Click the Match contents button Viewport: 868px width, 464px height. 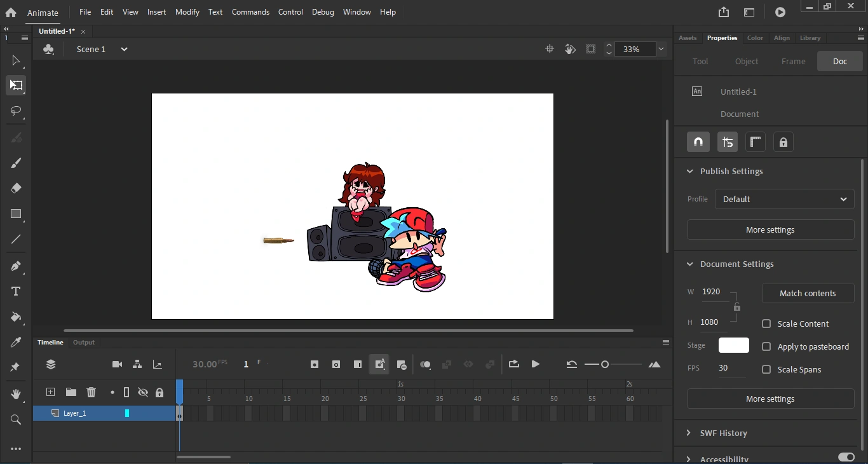[808, 293]
